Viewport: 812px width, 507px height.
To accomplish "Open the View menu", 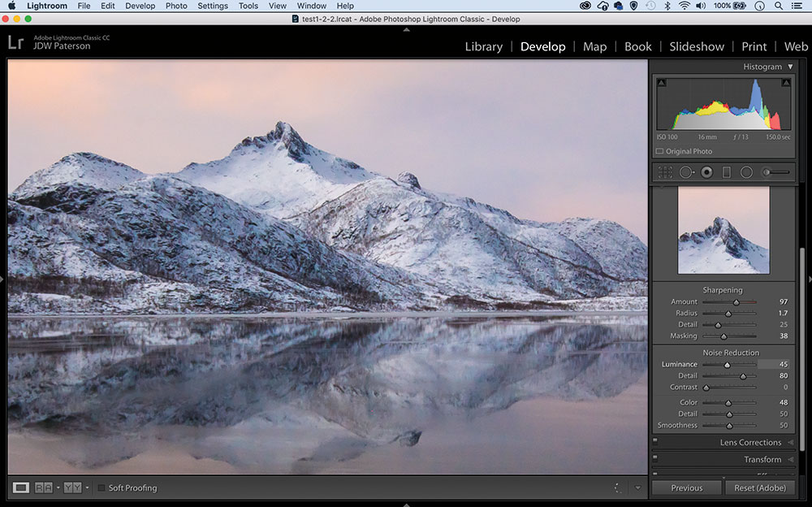I will click(277, 6).
